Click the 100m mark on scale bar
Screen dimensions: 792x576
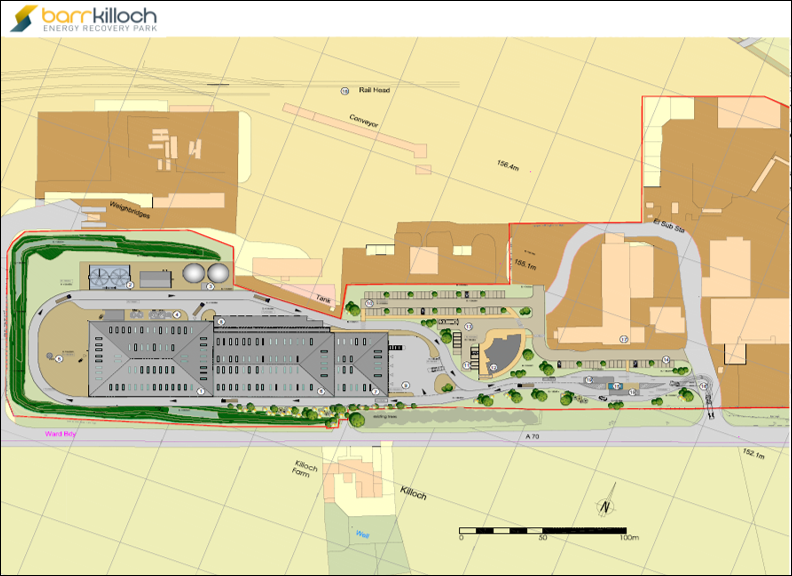tap(626, 538)
